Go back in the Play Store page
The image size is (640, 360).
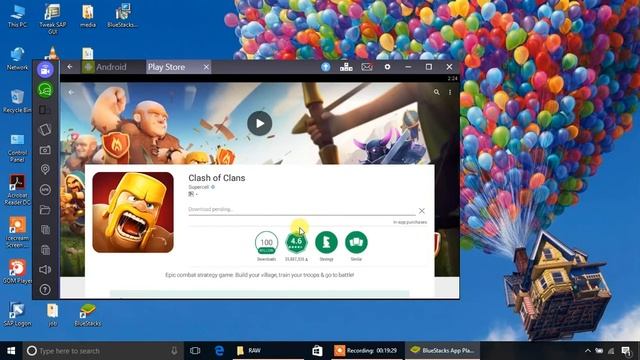(x=71, y=93)
